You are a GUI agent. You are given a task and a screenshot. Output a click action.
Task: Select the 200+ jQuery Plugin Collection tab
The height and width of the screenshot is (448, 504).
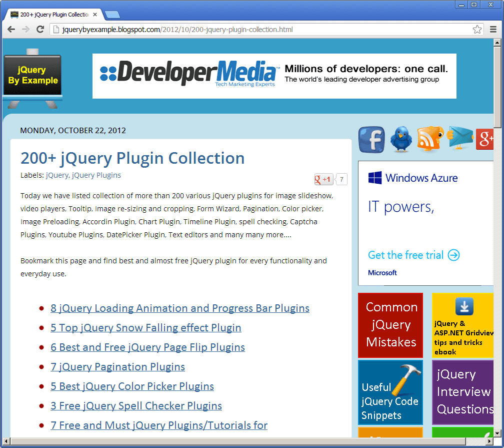tap(54, 15)
